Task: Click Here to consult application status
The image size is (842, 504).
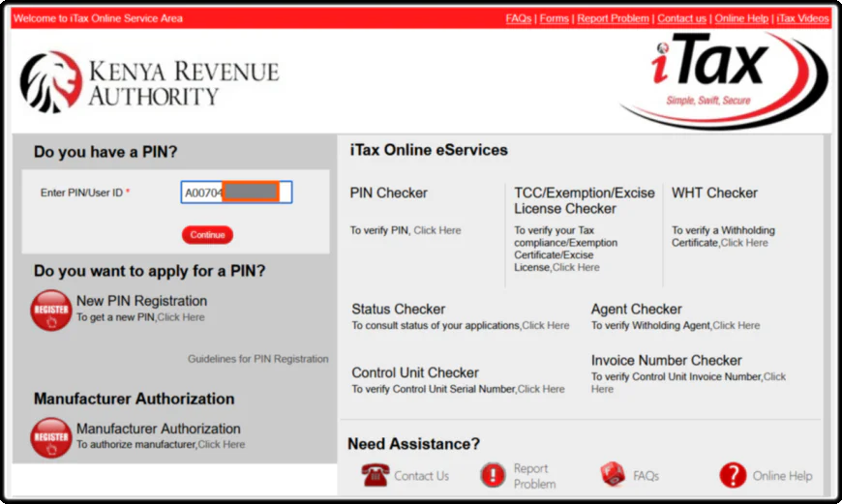Action: 546,325
